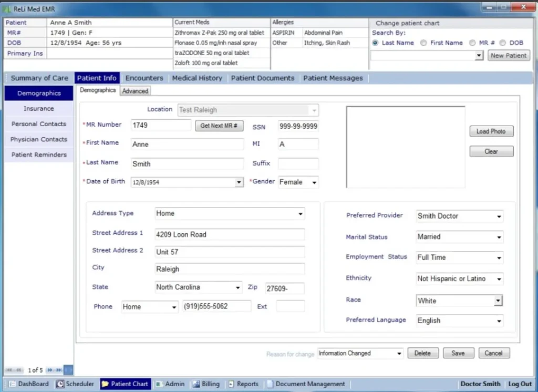
Task: Jump to the last patient record
Action: click(x=59, y=370)
